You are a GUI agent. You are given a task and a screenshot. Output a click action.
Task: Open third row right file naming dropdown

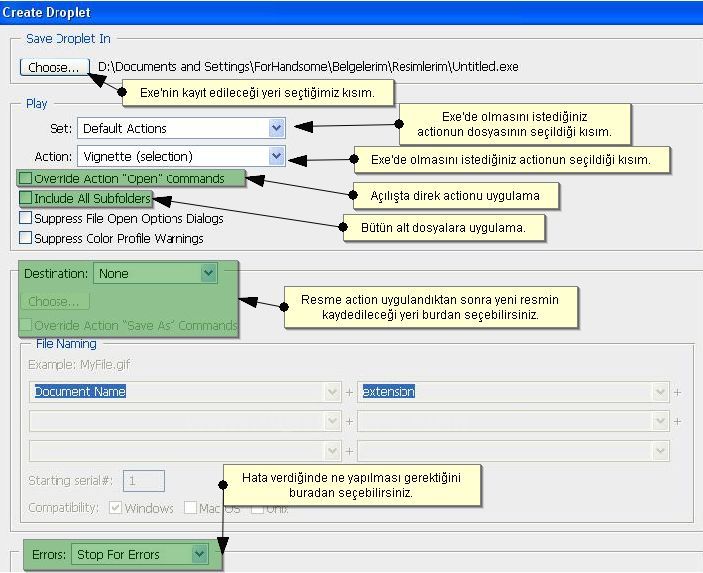coord(513,451)
